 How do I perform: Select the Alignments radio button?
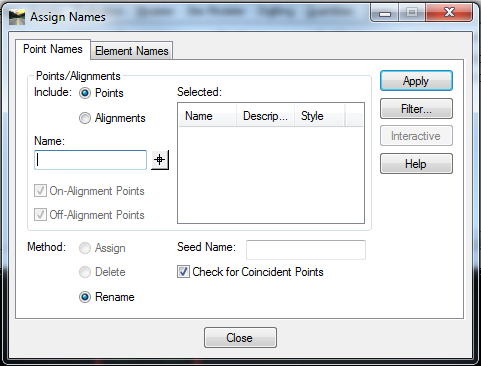tap(85, 118)
